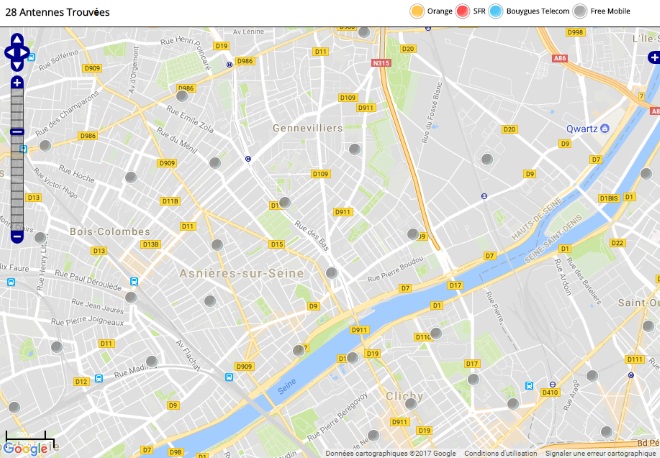The width and height of the screenshot is (660, 458).
Task: Select the antenna marker on the D110 label
Action: (436, 333)
